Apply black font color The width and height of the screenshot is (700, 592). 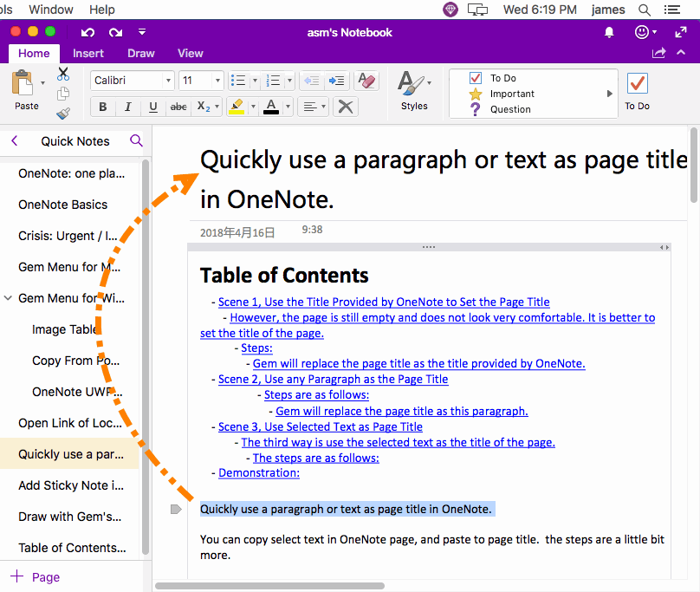[x=271, y=107]
